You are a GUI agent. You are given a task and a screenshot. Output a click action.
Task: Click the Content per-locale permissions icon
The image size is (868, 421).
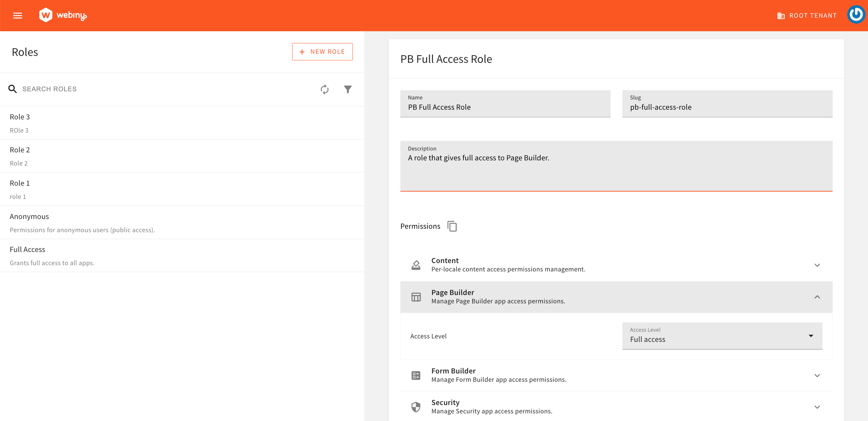click(416, 264)
